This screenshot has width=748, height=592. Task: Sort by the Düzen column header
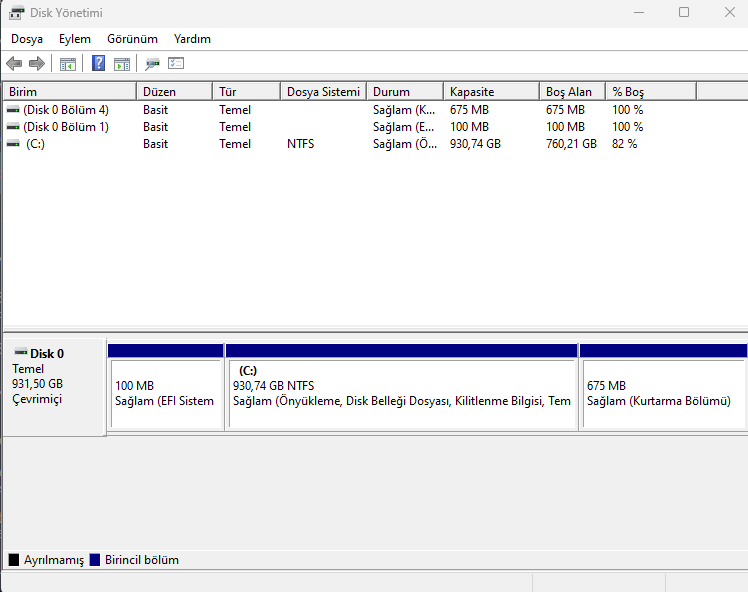coord(175,92)
